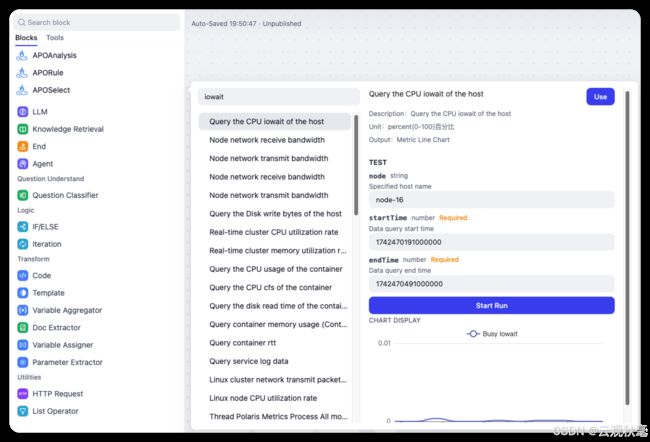
Task: Click the node input with node-16
Action: tap(492, 200)
